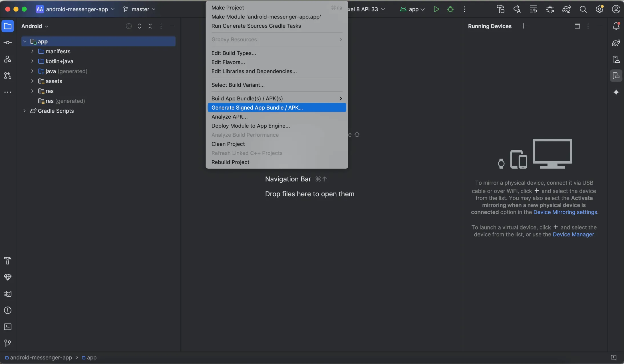Open the Pixel 8 API 33 device dropdown
The height and width of the screenshot is (364, 624).
[367, 9]
